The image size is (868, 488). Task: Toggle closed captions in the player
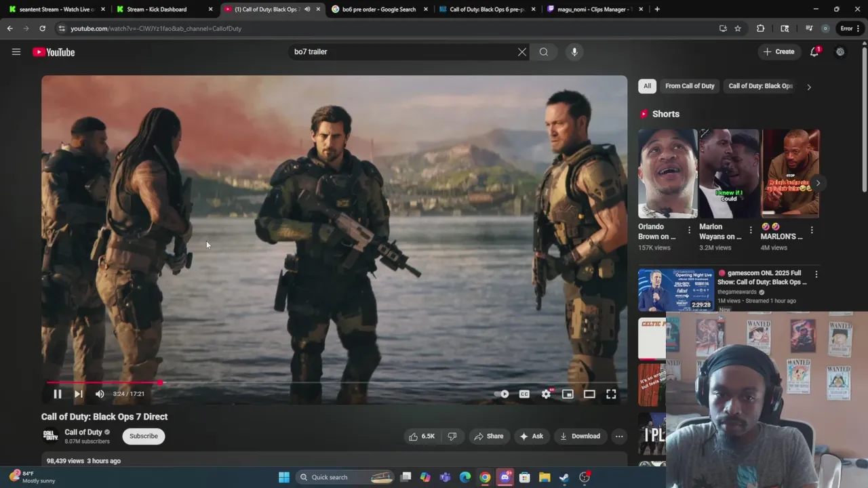coord(524,394)
